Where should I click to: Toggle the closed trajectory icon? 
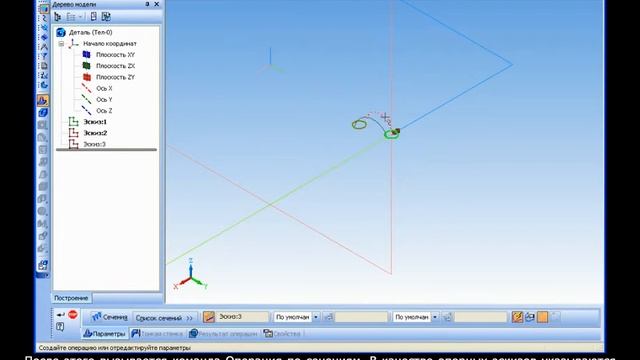[x=530, y=317]
